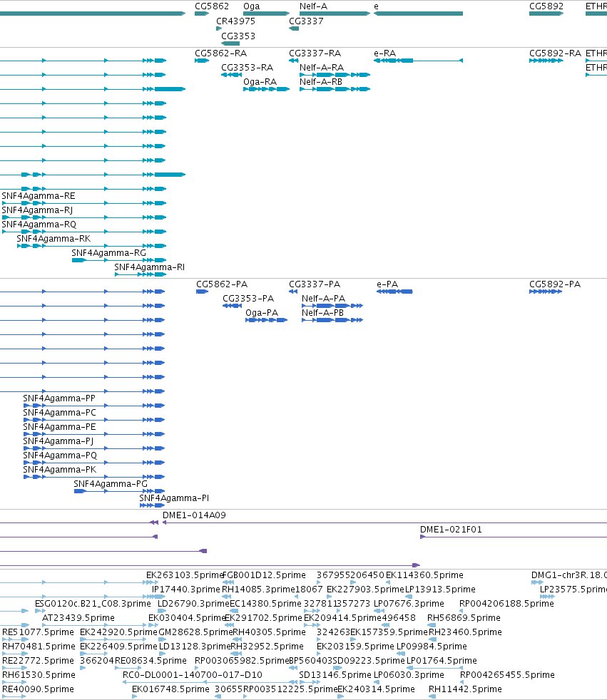This screenshot has width=607, height=700.
Task: Click the RE40090.5prime EST label
Action: [39, 689]
